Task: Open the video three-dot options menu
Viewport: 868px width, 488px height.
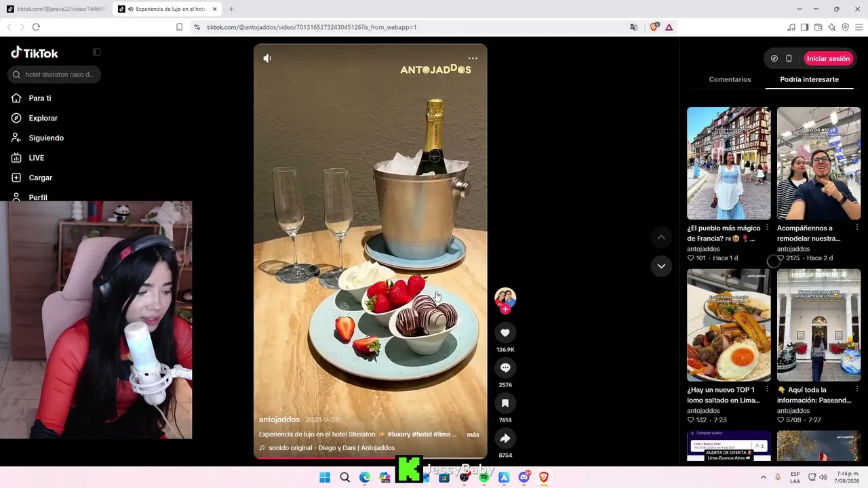Action: (x=473, y=58)
